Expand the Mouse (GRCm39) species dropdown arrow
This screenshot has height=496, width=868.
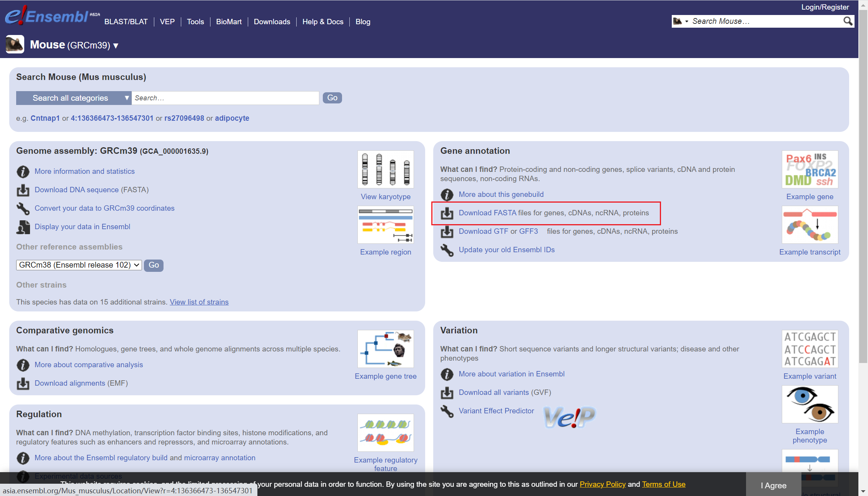pyautogui.click(x=116, y=46)
